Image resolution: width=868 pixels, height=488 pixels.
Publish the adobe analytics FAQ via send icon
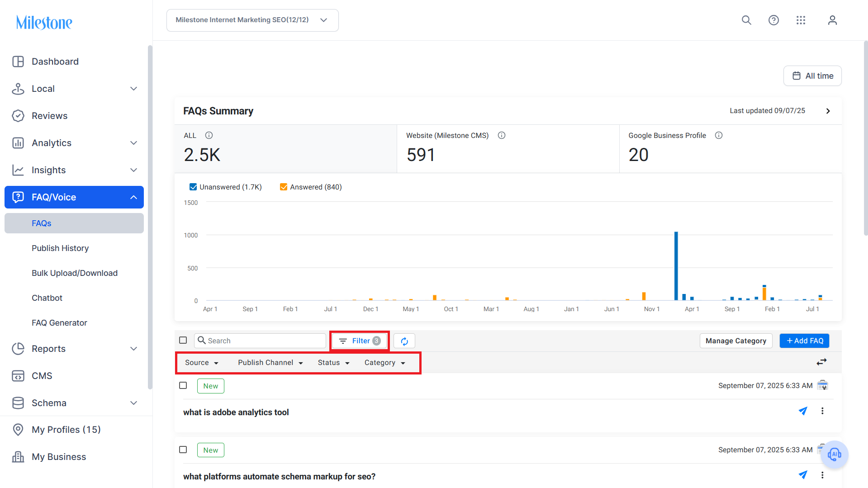tap(803, 411)
